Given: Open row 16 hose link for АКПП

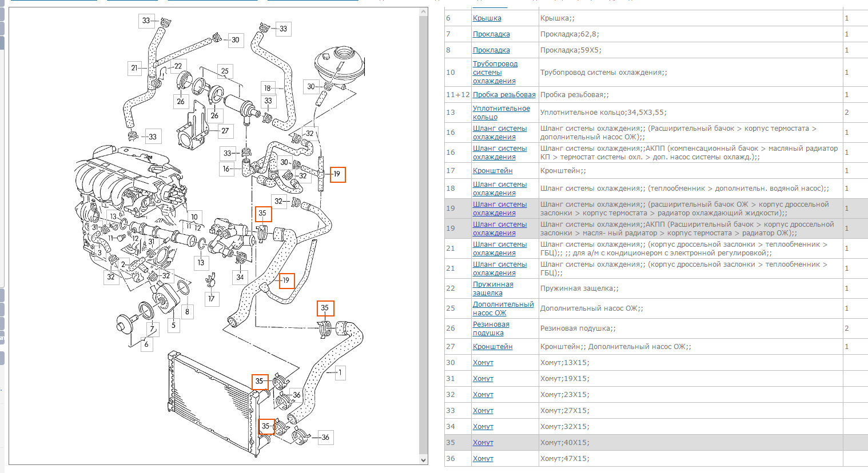Looking at the screenshot, I should (x=500, y=153).
